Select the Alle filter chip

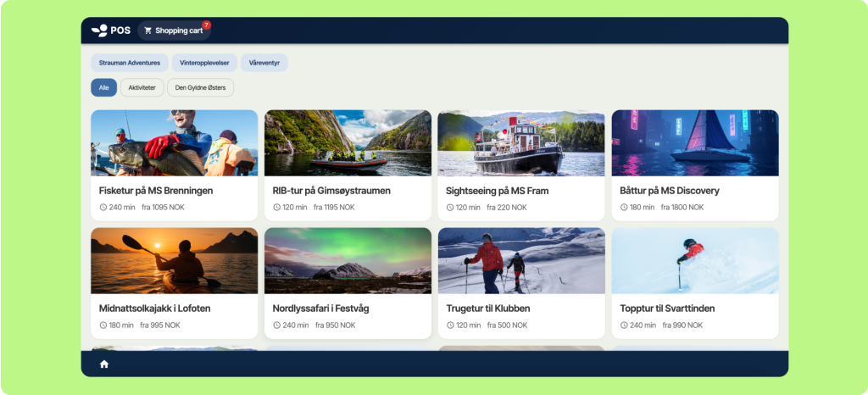coord(103,87)
